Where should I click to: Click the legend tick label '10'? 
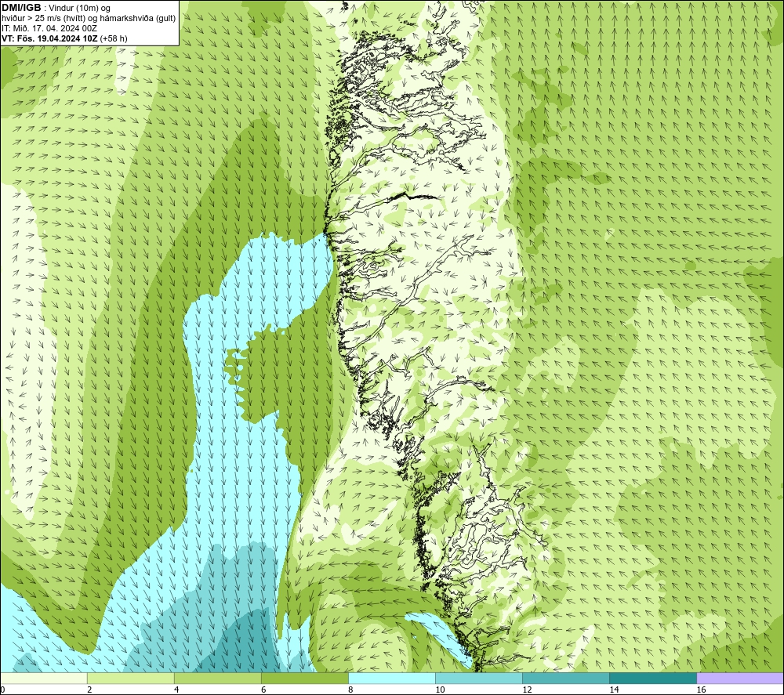[x=440, y=690]
